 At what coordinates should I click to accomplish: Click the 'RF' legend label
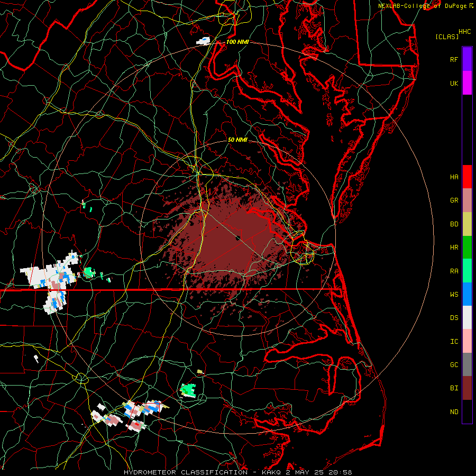click(454, 59)
